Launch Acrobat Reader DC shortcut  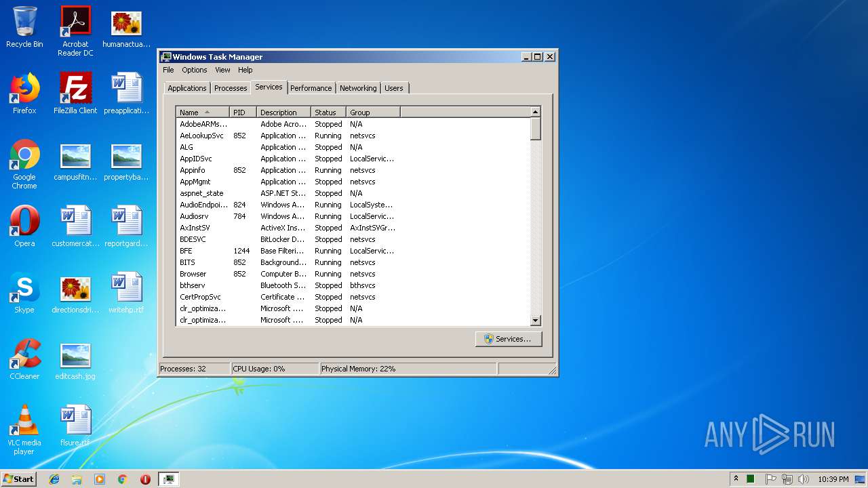coord(75,31)
